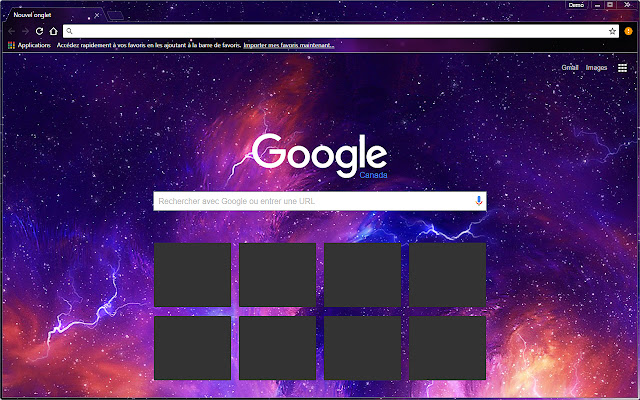Open the orange Chrome menu icon
The width and height of the screenshot is (640, 400).
click(x=628, y=31)
